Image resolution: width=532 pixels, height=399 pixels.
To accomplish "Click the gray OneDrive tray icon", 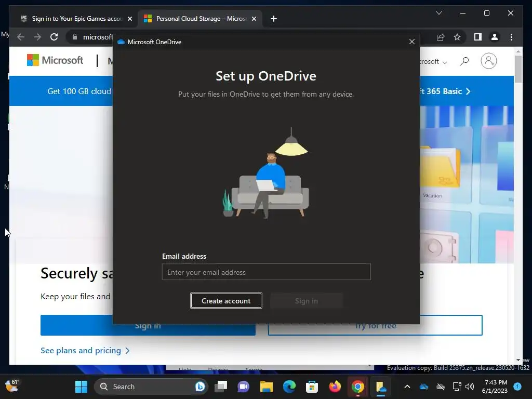I will 441,387.
